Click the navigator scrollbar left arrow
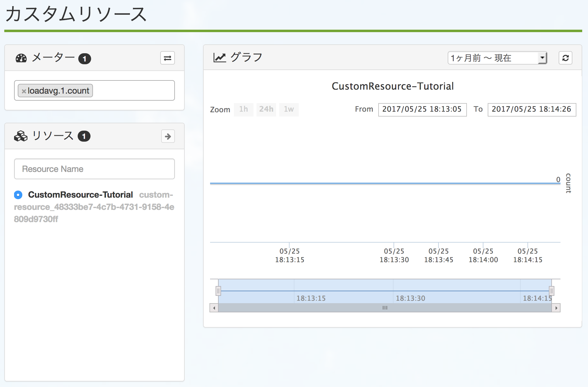This screenshot has width=588, height=387. [x=214, y=308]
